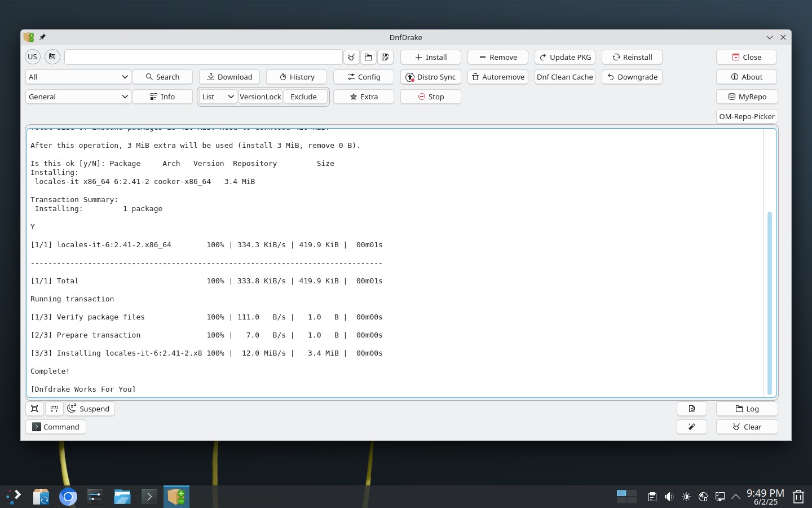Click the folder icon next to the input field

pyautogui.click(x=368, y=57)
